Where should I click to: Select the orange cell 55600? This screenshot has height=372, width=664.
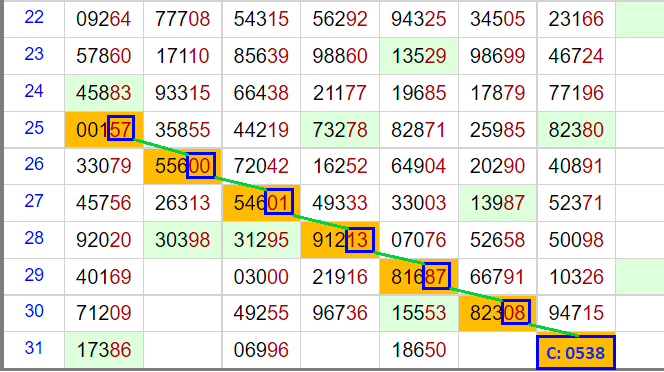click(183, 166)
